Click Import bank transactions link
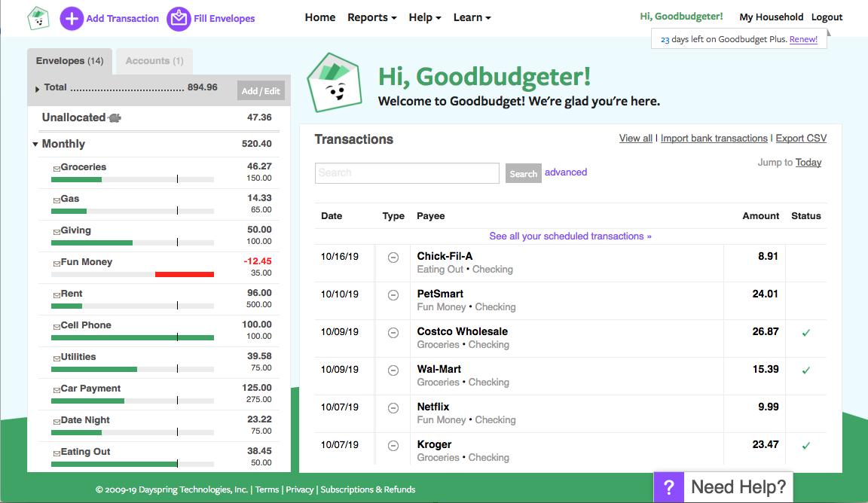Viewport: 868px width, 503px height. 714,139
